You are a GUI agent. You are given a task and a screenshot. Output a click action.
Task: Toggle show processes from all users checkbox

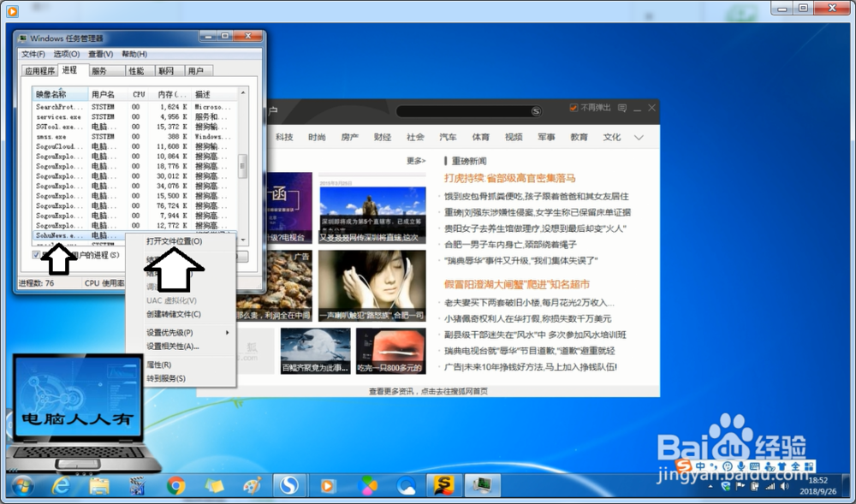pos(36,255)
